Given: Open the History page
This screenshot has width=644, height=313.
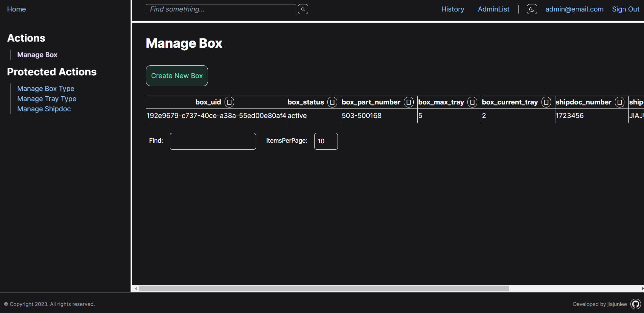Looking at the screenshot, I should (452, 9).
